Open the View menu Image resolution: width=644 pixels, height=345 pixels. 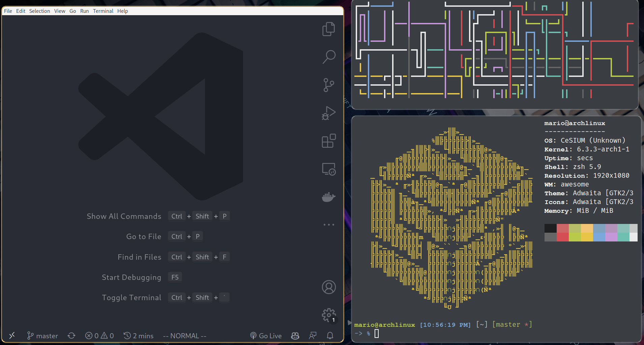[x=60, y=11]
